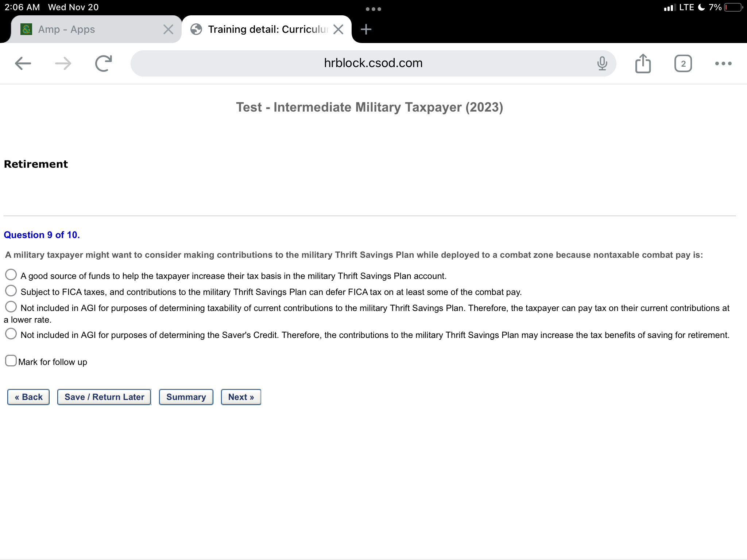Screen dimensions: 747x560
Task: Open the test Summary button
Action: tap(186, 397)
